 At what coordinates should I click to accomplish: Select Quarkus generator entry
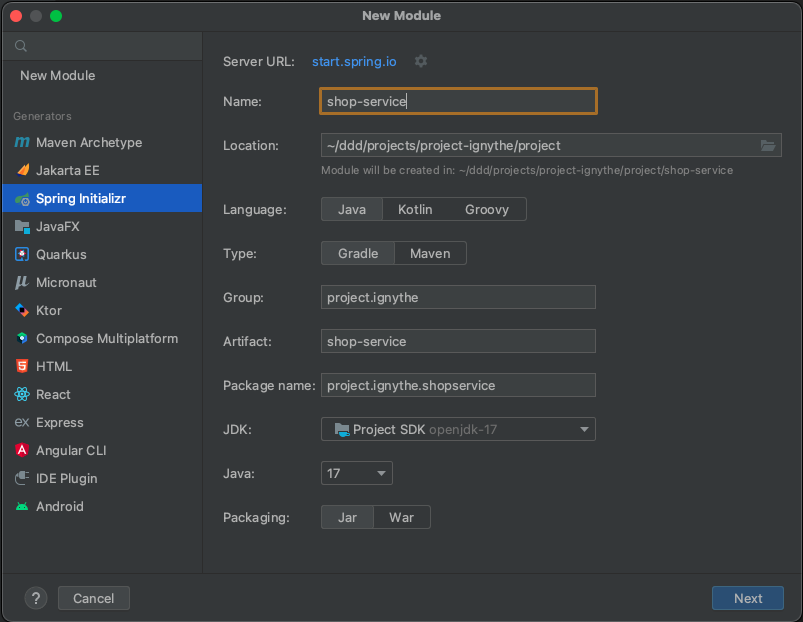point(102,254)
